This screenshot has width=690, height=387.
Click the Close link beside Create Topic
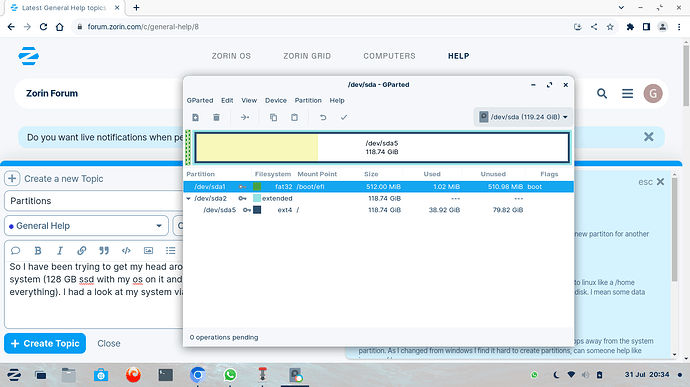[109, 343]
